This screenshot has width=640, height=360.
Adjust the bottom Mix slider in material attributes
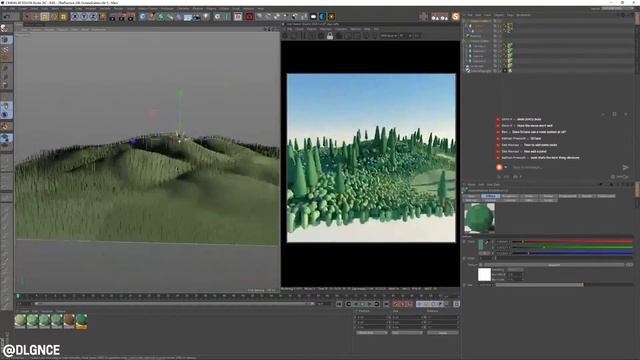pos(564,285)
